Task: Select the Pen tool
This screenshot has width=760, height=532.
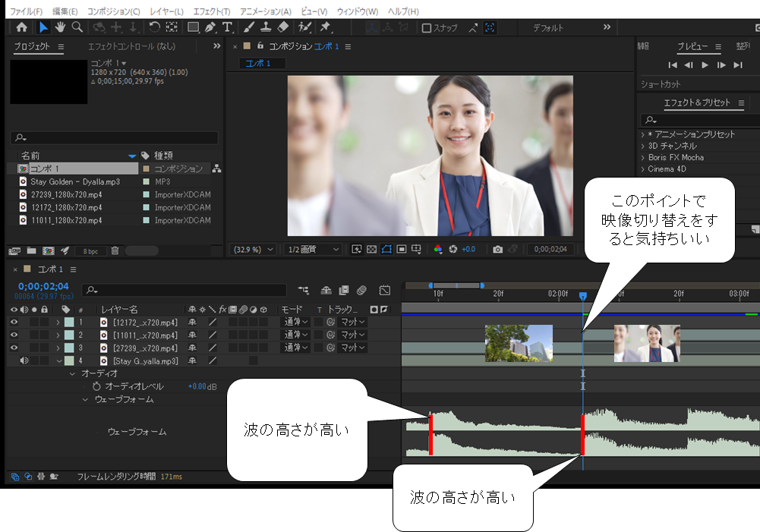Action: [210, 27]
